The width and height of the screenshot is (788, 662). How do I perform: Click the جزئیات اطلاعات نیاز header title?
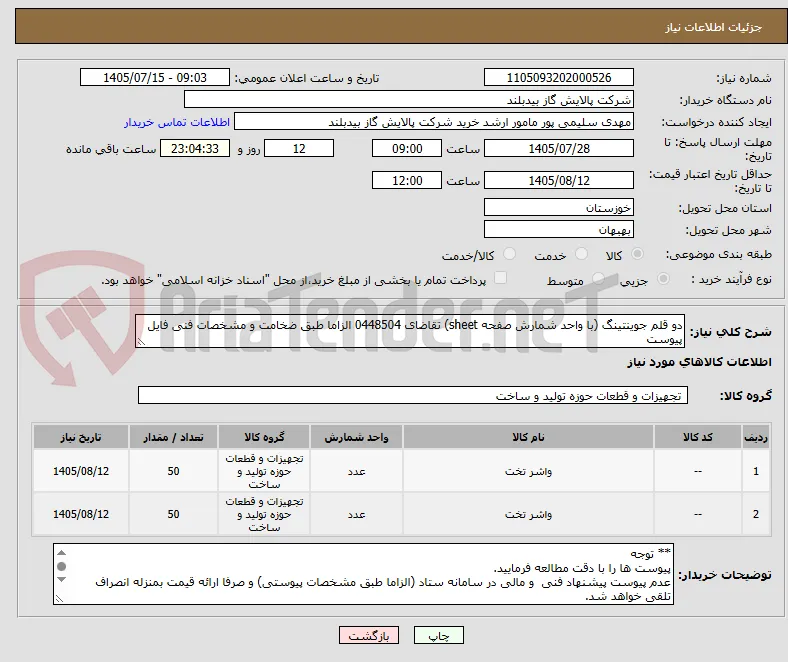(x=714, y=27)
